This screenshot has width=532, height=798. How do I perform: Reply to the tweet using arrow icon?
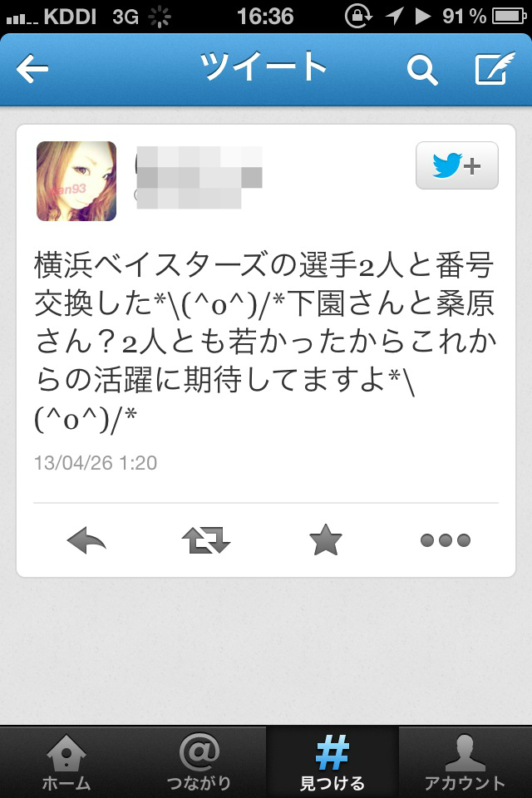tap(86, 540)
